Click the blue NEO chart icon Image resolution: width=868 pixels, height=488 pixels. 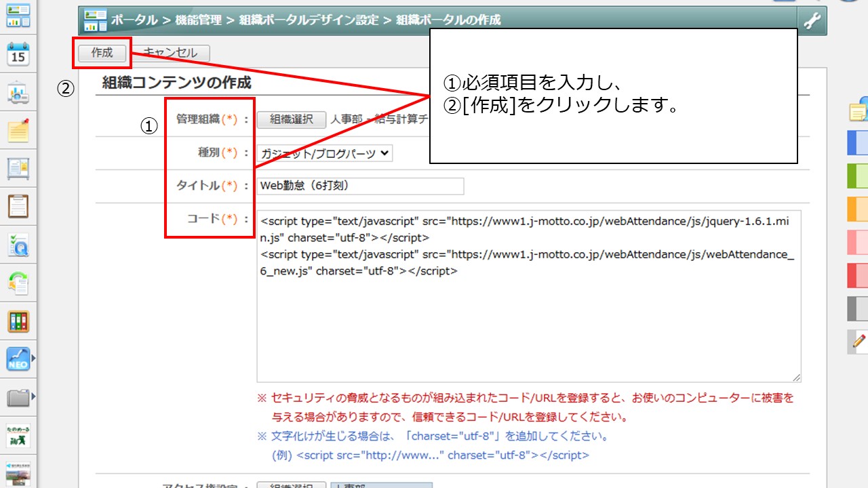pos(18,359)
